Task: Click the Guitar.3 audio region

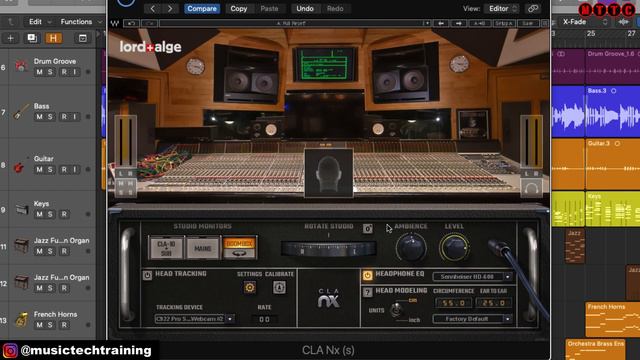Action: point(613,164)
